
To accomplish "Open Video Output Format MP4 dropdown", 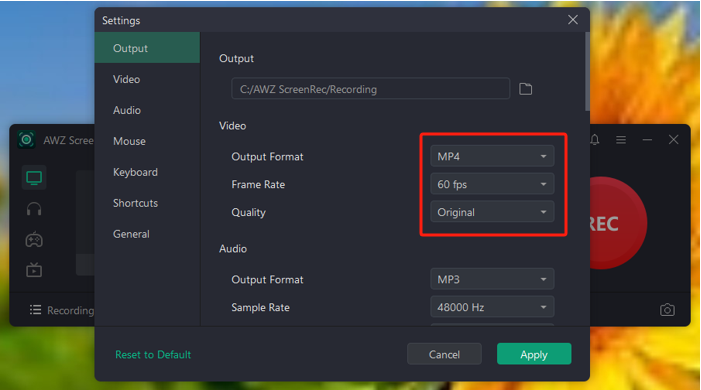I will [492, 157].
